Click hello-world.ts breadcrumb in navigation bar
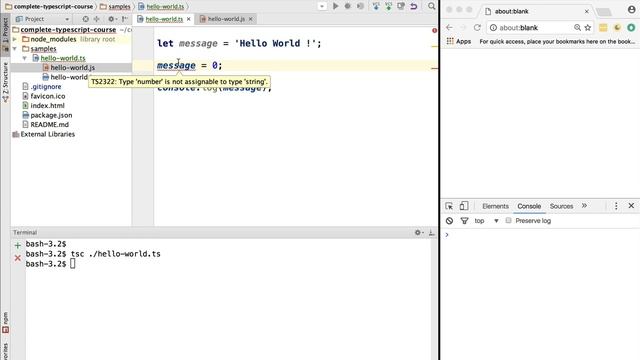 click(x=161, y=7)
